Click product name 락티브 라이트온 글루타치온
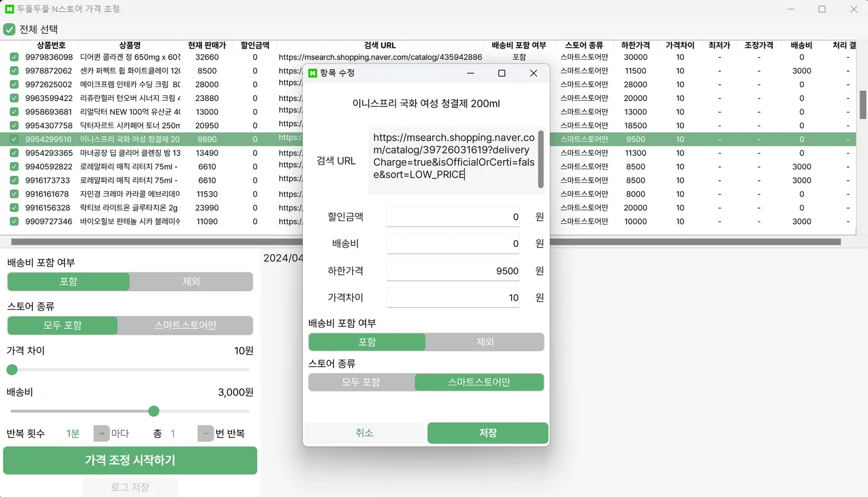The image size is (868, 497). [x=130, y=208]
